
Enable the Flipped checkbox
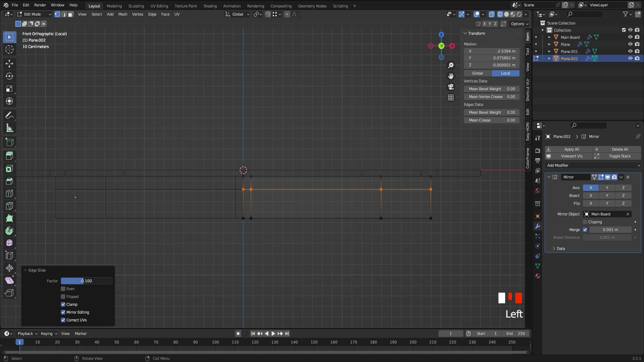click(x=63, y=297)
